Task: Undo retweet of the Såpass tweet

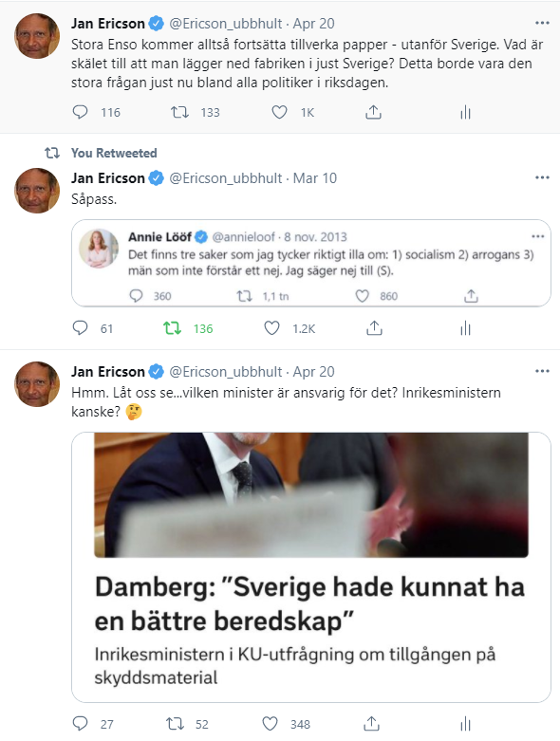Action: coord(173,328)
